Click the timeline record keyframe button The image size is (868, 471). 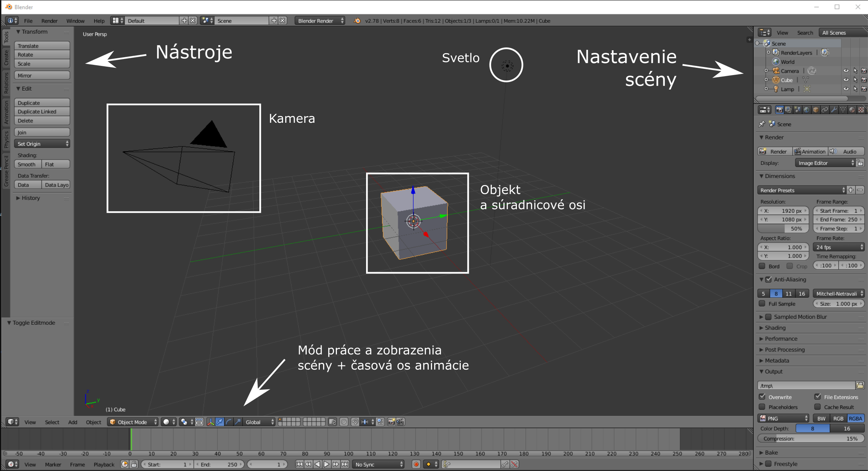click(x=416, y=464)
